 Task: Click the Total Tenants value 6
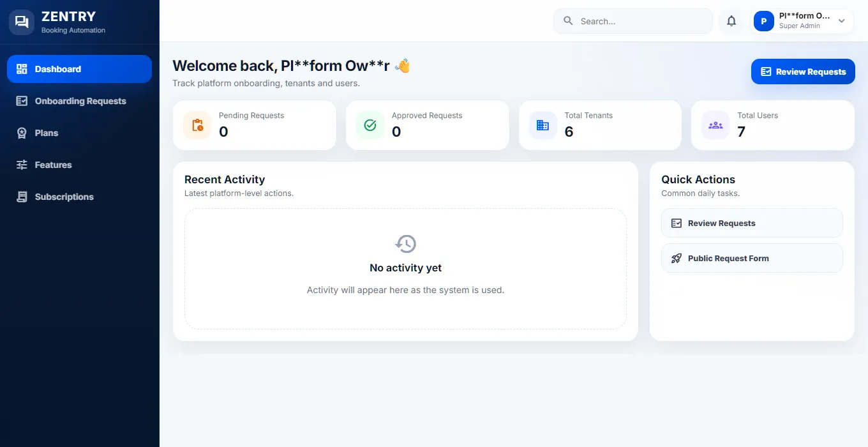tap(569, 132)
